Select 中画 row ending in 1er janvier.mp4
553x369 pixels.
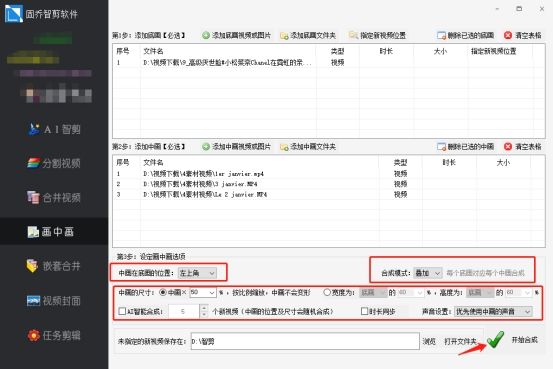(x=203, y=174)
